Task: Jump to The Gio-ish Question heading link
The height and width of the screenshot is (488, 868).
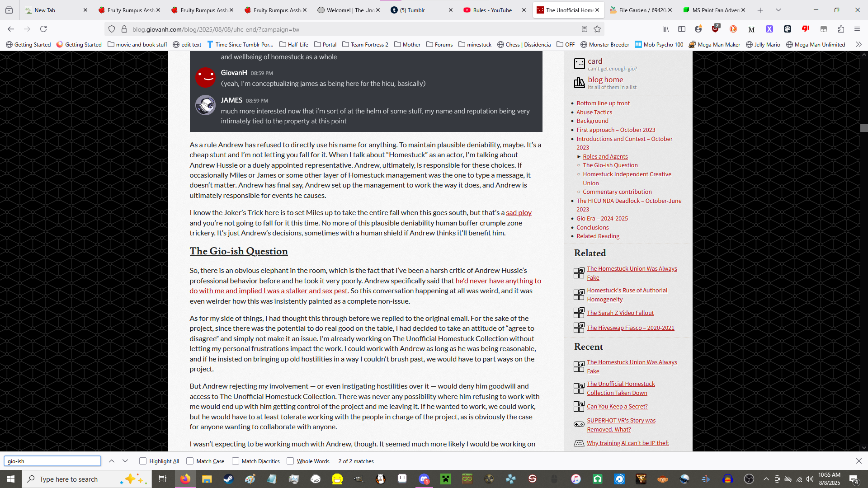Action: coord(239,251)
